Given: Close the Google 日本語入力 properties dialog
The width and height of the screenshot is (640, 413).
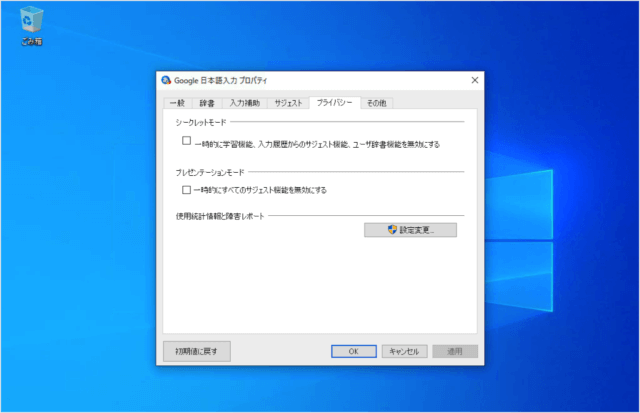Looking at the screenshot, I should pos(475,80).
